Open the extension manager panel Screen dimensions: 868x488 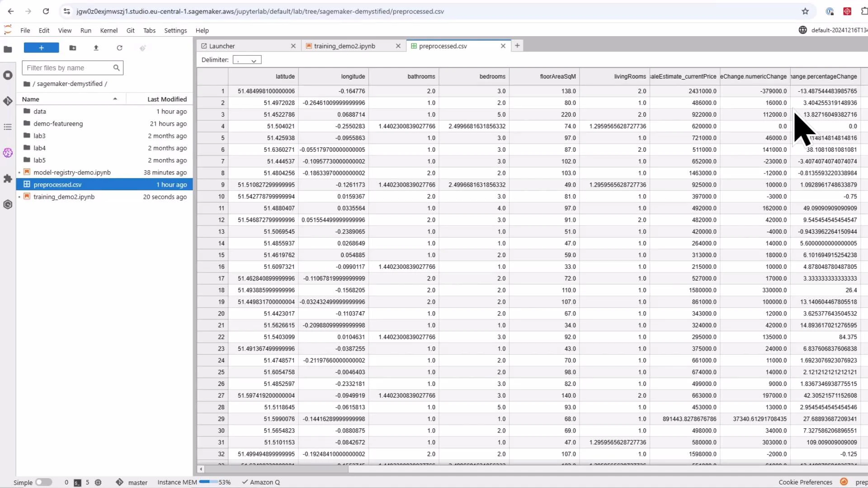[8, 179]
